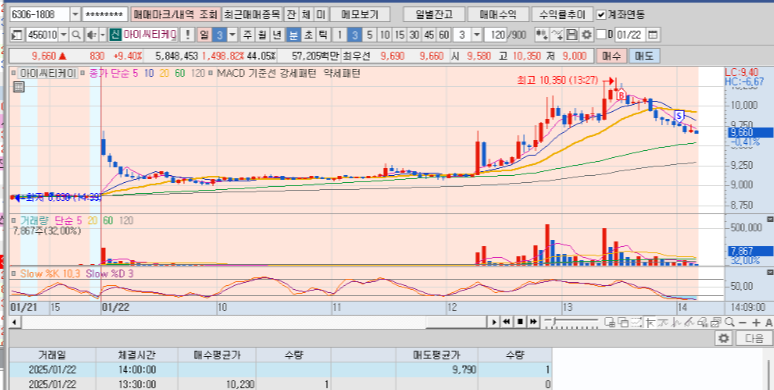Click the speaker sound icon
This screenshot has height=390, width=774.
click(91, 35)
